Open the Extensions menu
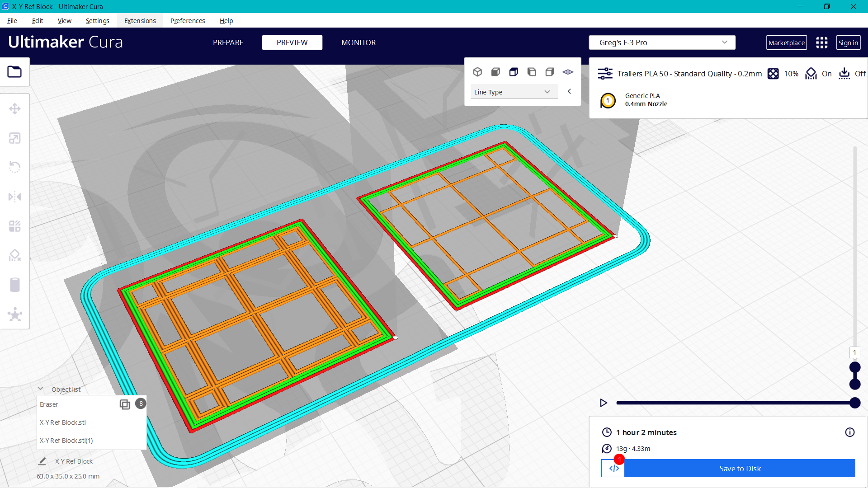 point(140,21)
